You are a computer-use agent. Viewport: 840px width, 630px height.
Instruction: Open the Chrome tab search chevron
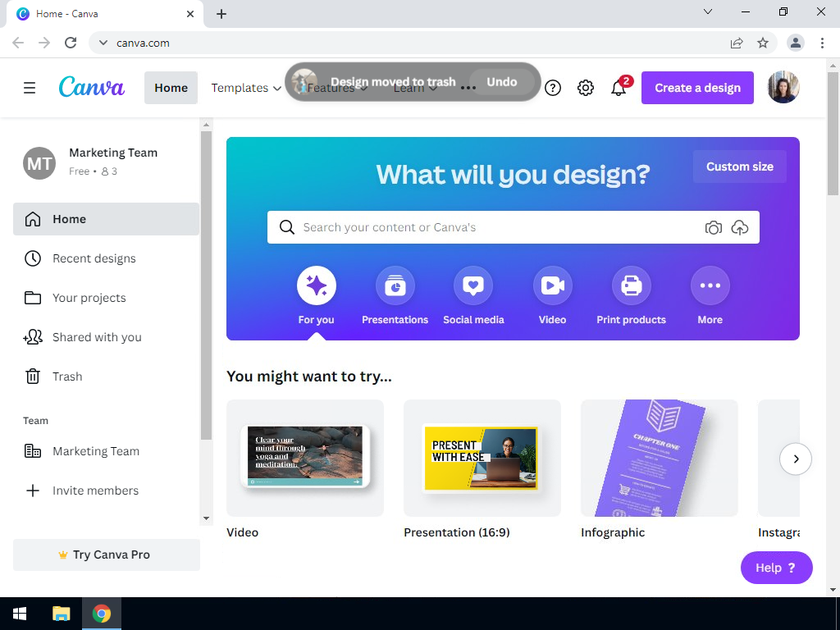coord(708,11)
